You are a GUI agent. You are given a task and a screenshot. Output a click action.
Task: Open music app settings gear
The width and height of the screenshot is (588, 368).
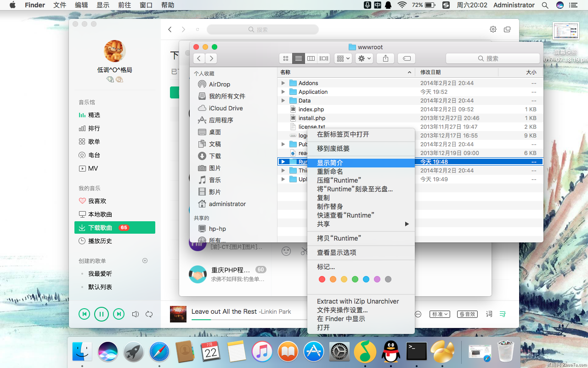(x=493, y=29)
